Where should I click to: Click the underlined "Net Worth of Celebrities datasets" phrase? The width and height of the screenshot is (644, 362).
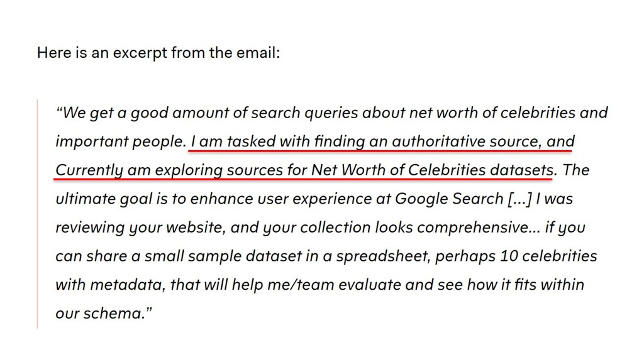click(433, 170)
